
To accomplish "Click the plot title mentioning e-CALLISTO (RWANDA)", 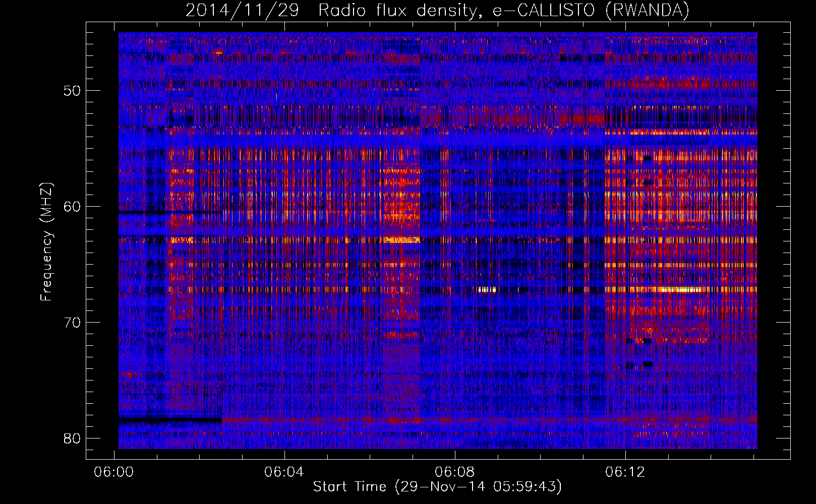I will [437, 10].
